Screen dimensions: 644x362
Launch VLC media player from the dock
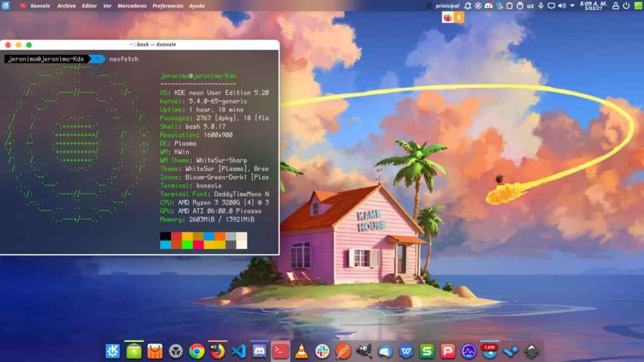(x=301, y=351)
